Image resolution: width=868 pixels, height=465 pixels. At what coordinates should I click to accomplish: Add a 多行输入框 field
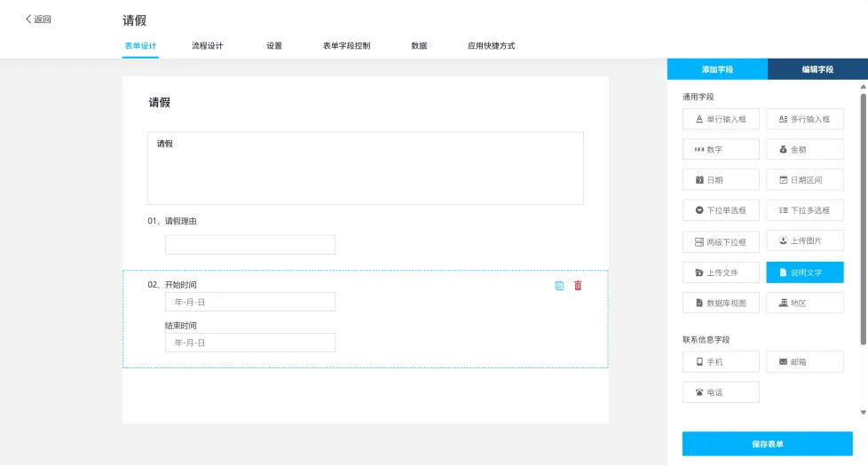click(x=805, y=119)
